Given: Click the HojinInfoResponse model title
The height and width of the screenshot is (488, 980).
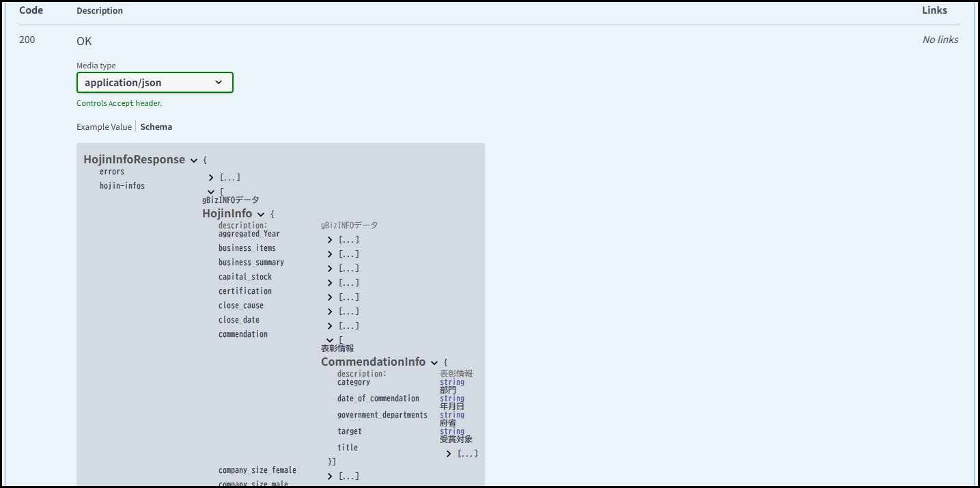Looking at the screenshot, I should (134, 159).
